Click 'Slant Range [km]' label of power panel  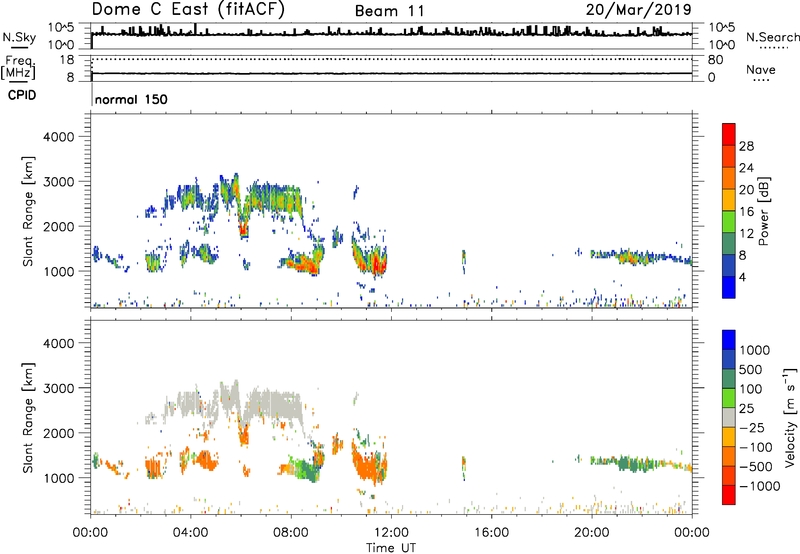[x=28, y=211]
